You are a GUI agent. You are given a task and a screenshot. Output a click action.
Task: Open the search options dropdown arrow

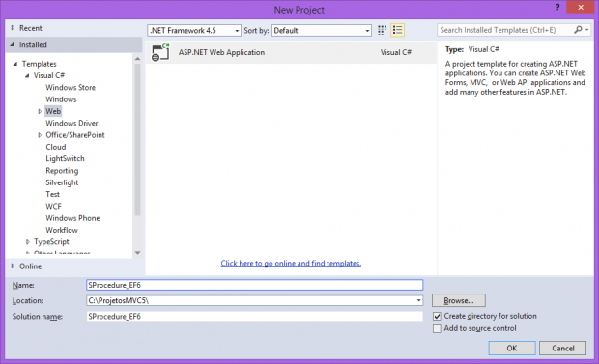click(587, 30)
